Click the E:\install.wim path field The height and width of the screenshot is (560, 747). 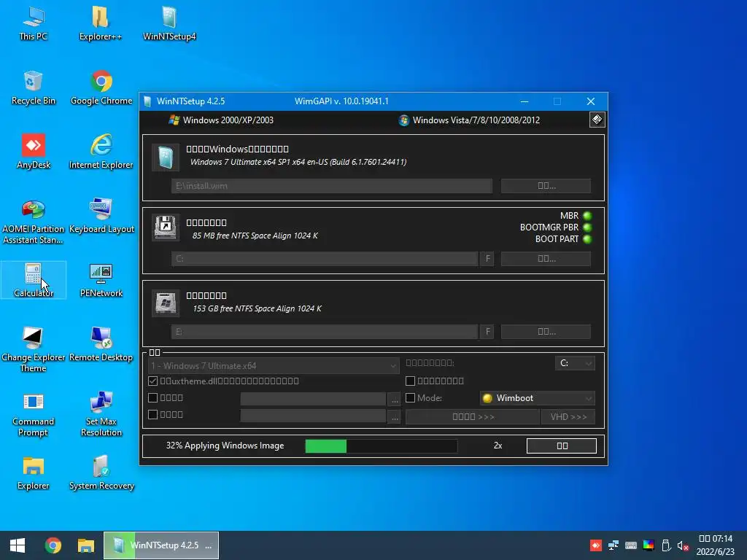coord(332,186)
